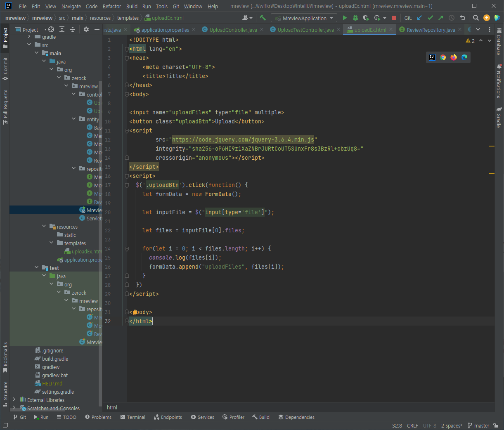The image size is (504, 430).
Task: Build project with the hammer icon
Action: point(263,18)
